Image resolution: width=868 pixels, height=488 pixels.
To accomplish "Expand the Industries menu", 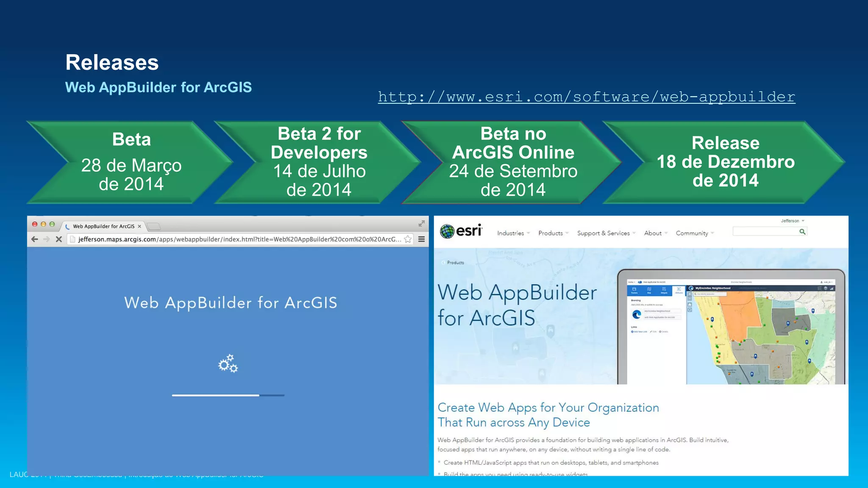I will point(513,233).
